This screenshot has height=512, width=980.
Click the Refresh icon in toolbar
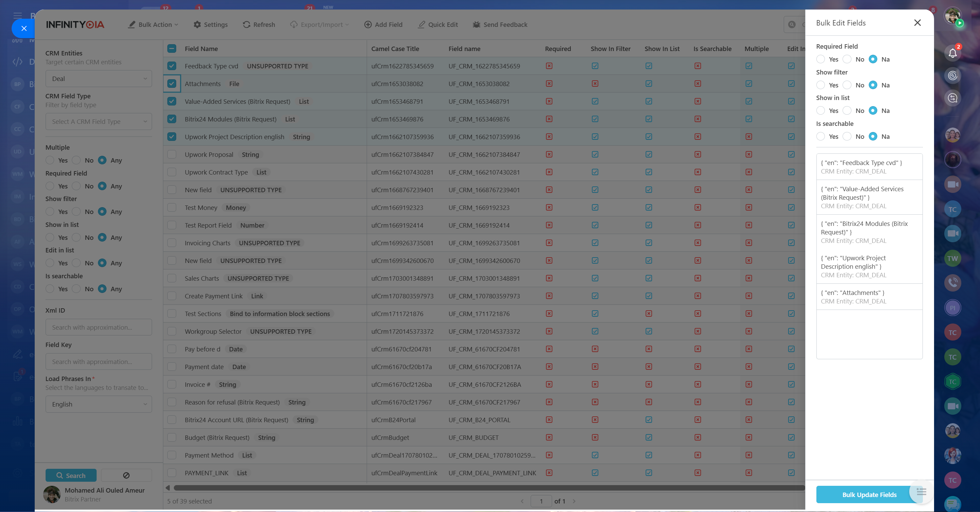247,25
